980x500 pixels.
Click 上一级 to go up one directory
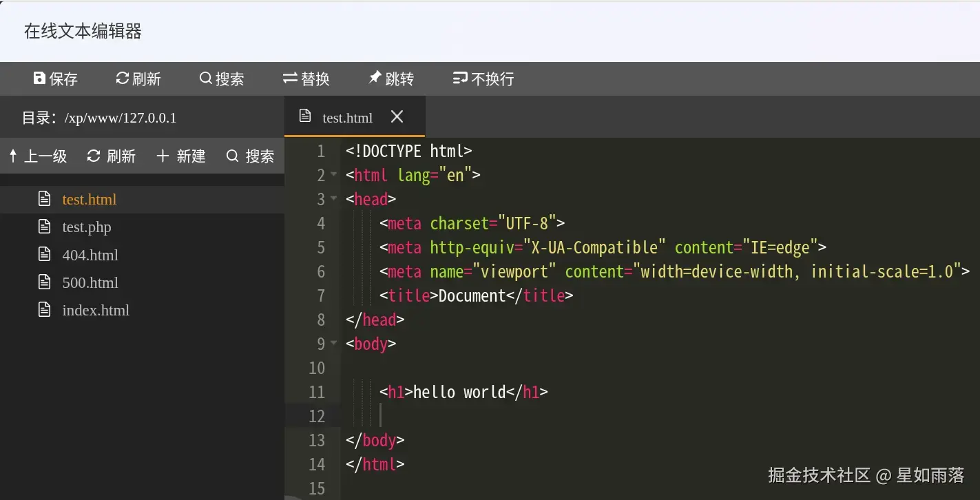point(45,156)
